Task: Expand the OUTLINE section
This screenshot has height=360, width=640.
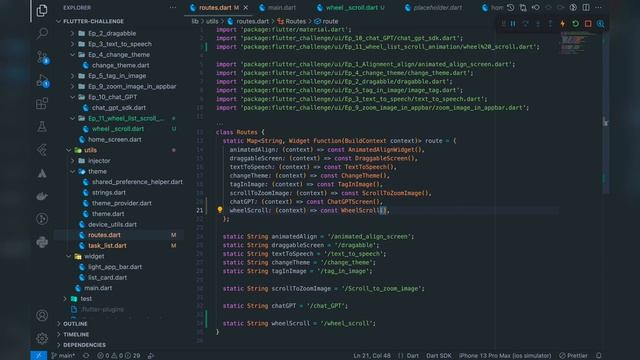Action: [75, 324]
